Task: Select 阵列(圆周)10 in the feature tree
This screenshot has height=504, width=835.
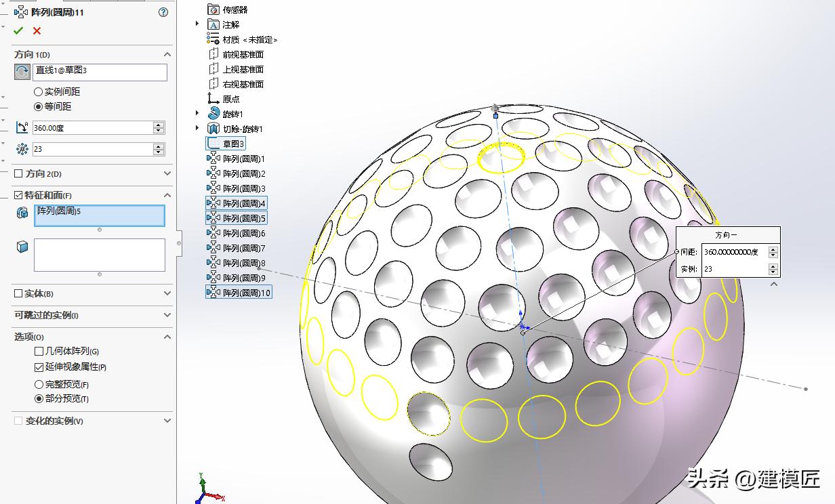Action: (x=247, y=292)
